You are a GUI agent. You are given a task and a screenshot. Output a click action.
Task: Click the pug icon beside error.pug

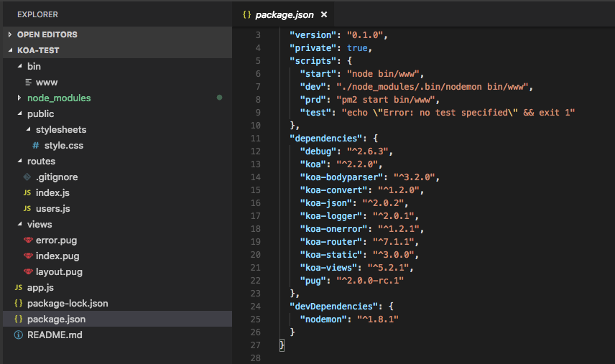[x=28, y=240]
